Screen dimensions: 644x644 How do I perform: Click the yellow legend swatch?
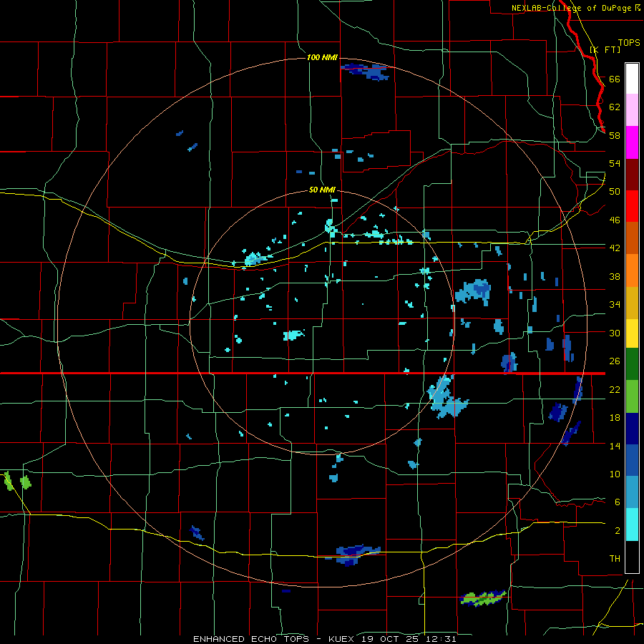coord(632,333)
